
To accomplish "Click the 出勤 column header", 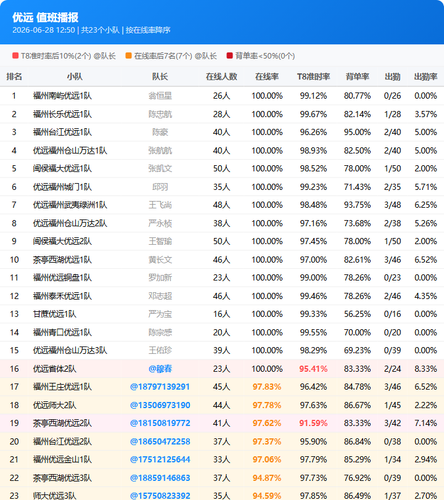I will [x=392, y=77].
